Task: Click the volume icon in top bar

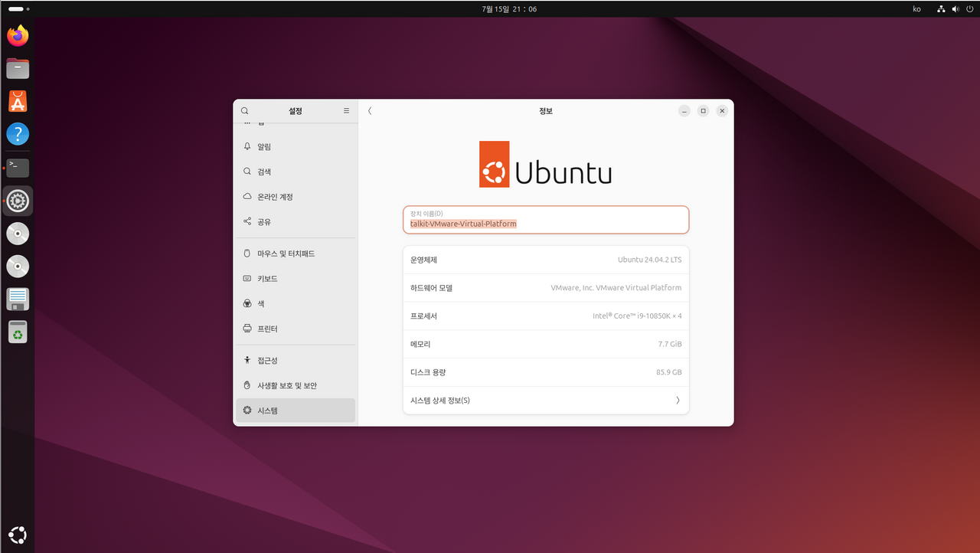Action: (955, 9)
